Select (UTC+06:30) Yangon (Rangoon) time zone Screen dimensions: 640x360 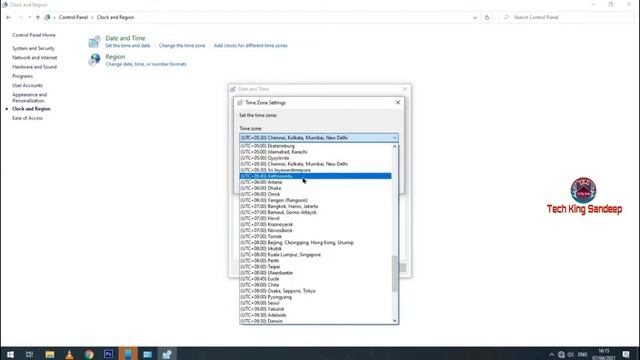pyautogui.click(x=316, y=200)
